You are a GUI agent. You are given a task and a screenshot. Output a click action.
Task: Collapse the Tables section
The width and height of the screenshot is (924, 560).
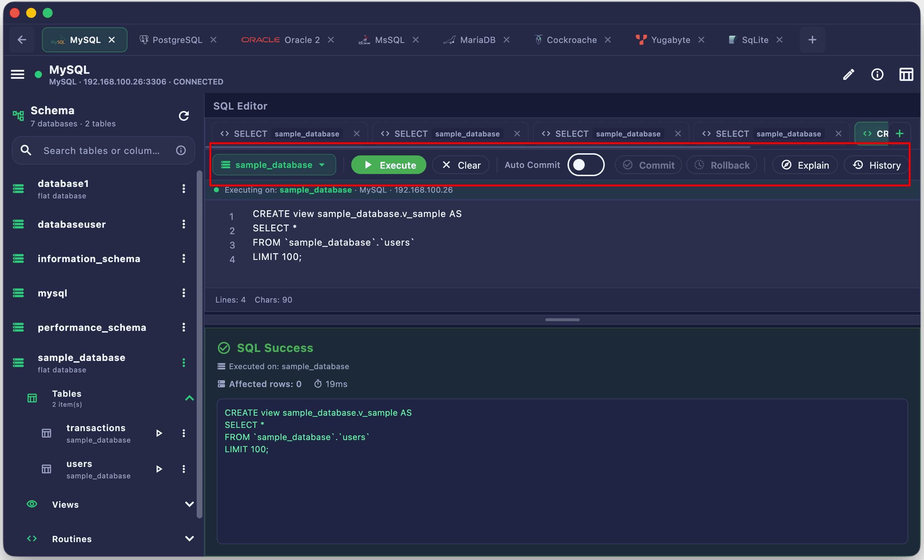point(190,399)
